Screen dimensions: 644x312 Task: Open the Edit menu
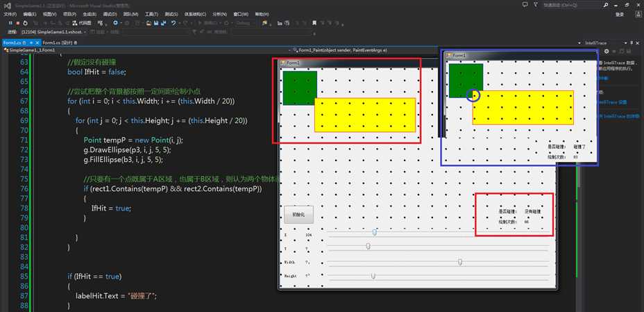pyautogui.click(x=30, y=14)
